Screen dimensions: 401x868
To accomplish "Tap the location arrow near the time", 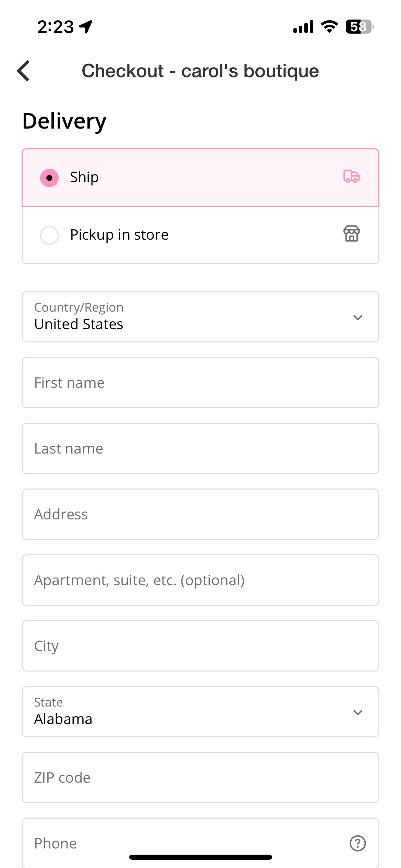I will tap(86, 27).
